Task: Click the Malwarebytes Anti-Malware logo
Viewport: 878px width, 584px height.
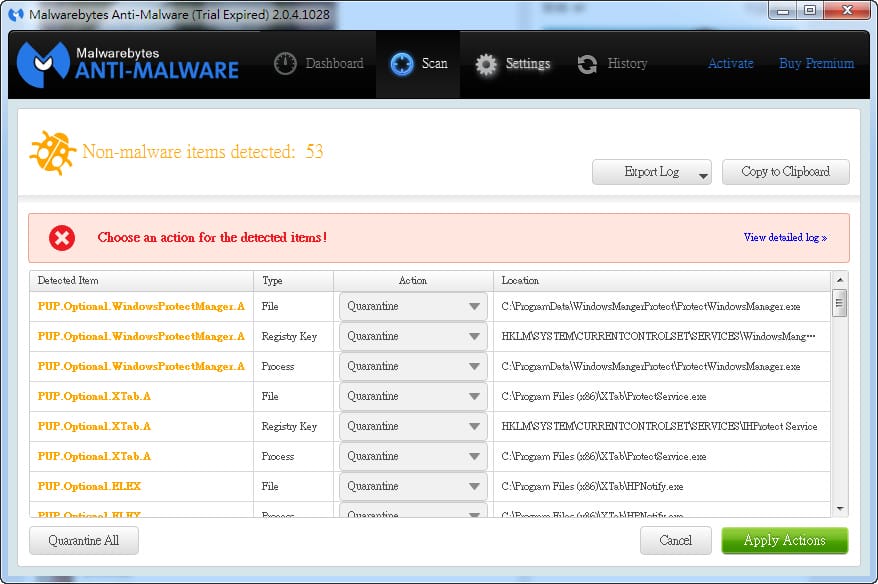Action: tap(128, 64)
